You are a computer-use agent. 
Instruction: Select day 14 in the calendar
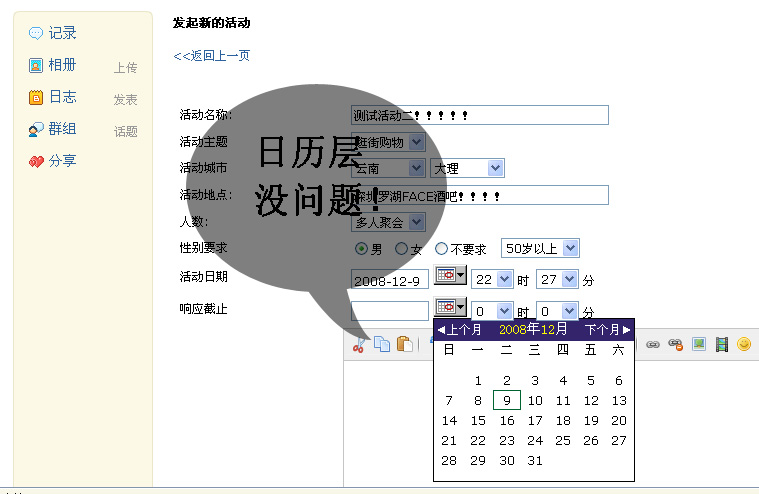click(449, 420)
